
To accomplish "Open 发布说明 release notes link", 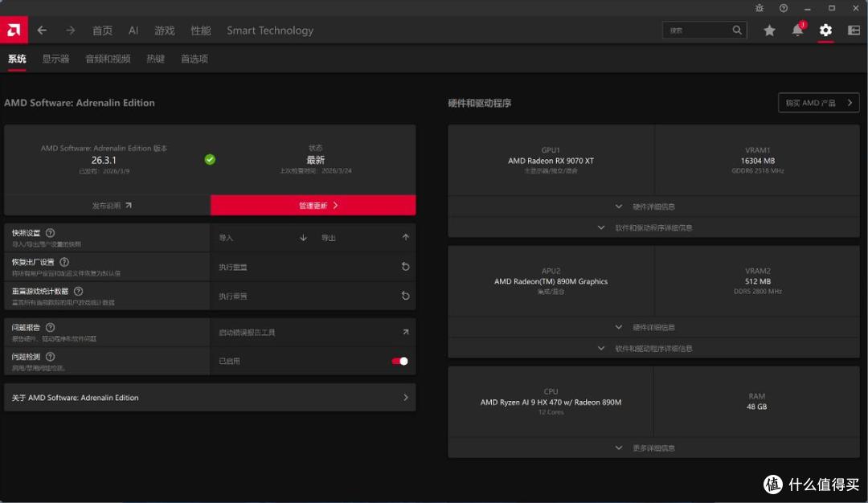I will pyautogui.click(x=112, y=205).
